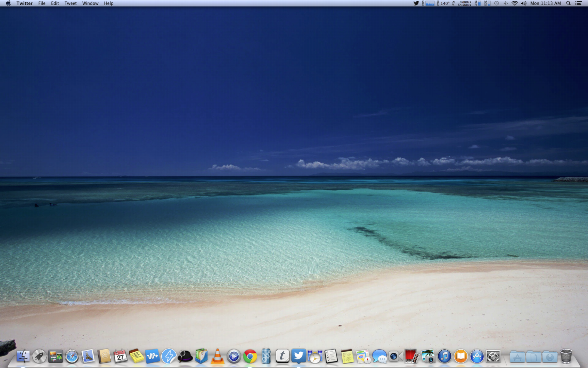Launch Google Chrome from dock
Viewport: 588px width, 368px height.
coord(250,356)
